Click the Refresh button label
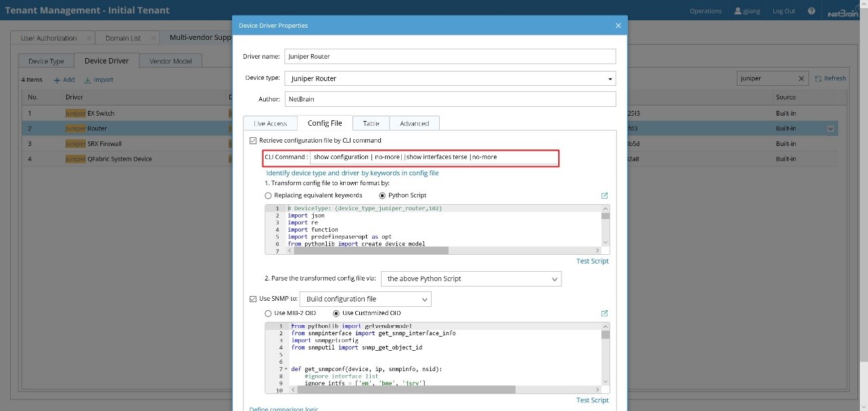Image resolution: width=868 pixels, height=411 pixels. point(835,78)
